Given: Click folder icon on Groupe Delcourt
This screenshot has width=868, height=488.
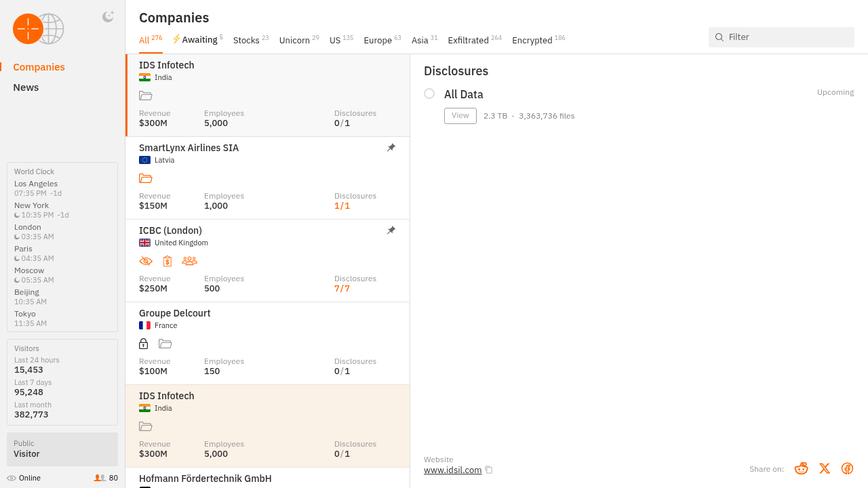Looking at the screenshot, I should coord(165,344).
